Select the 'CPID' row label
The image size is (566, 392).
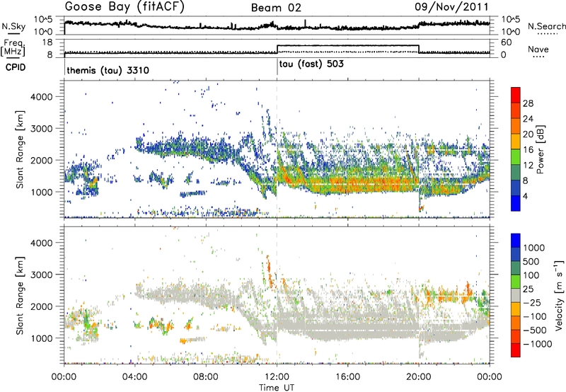pos(16,67)
